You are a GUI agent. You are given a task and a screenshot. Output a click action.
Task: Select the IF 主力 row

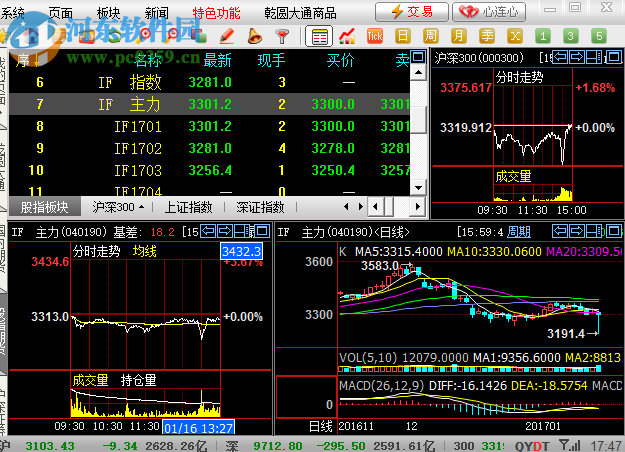click(x=210, y=104)
